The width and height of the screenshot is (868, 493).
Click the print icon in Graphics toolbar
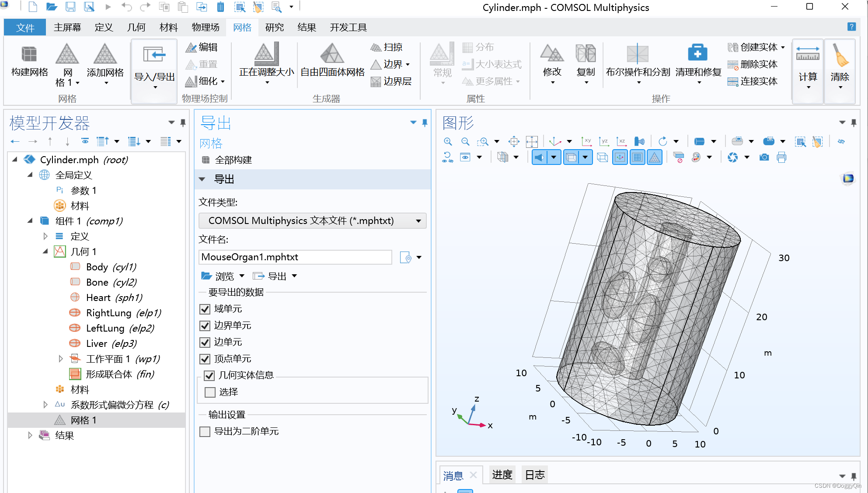(x=781, y=157)
